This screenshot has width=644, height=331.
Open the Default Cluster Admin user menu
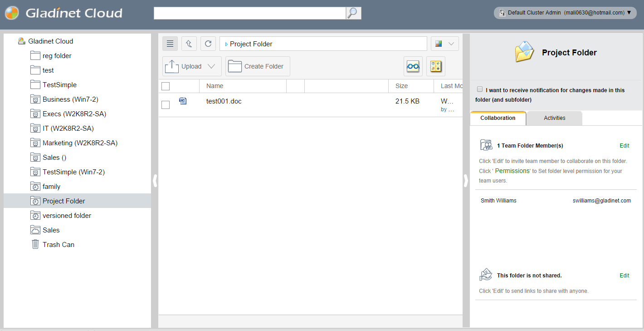(x=565, y=13)
